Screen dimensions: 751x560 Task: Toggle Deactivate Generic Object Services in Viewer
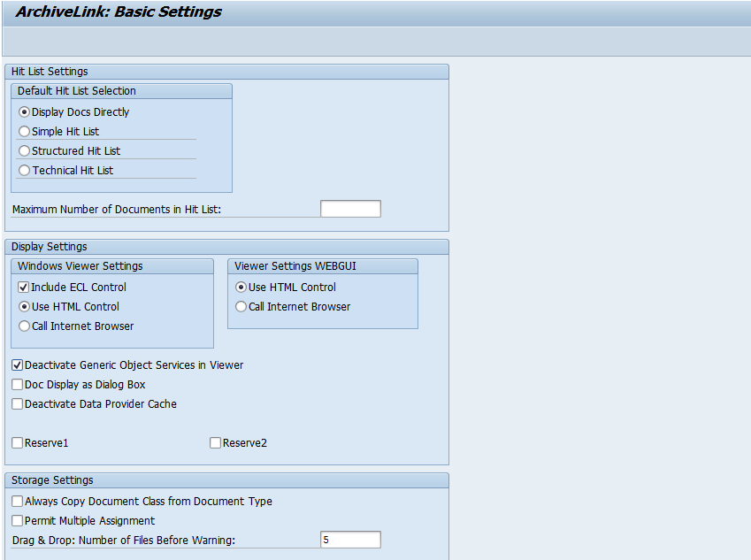point(17,365)
